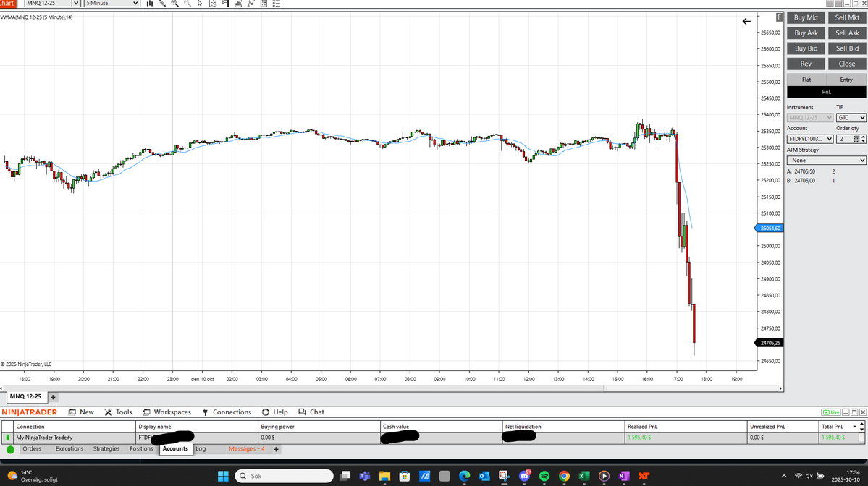Switch to the Orders tab
The image size is (868, 486).
(32, 449)
